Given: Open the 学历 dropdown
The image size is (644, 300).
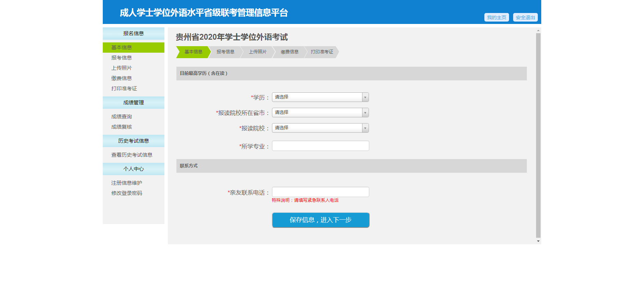Looking at the screenshot, I should tap(320, 97).
